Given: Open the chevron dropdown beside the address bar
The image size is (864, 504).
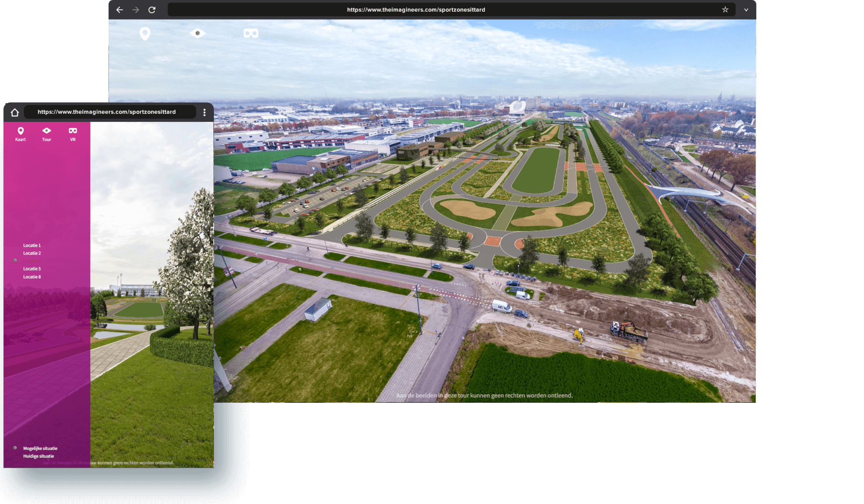Looking at the screenshot, I should click(x=746, y=9).
